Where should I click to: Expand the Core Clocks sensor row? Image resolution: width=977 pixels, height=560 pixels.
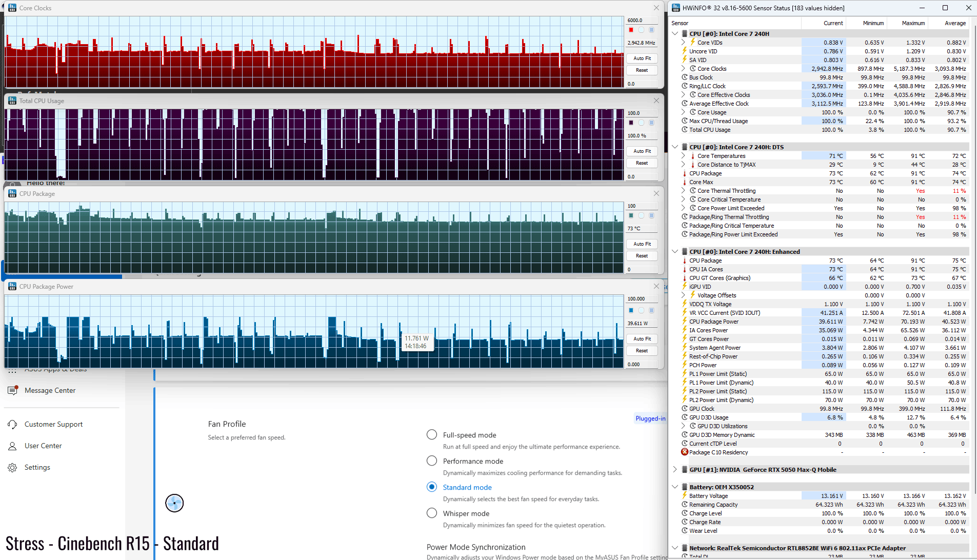pyautogui.click(x=683, y=68)
